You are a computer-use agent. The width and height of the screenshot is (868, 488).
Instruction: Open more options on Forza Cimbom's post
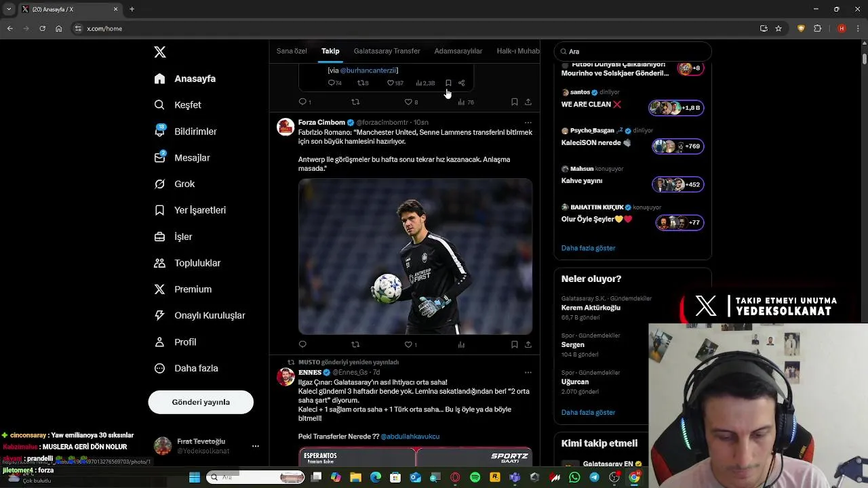point(528,123)
